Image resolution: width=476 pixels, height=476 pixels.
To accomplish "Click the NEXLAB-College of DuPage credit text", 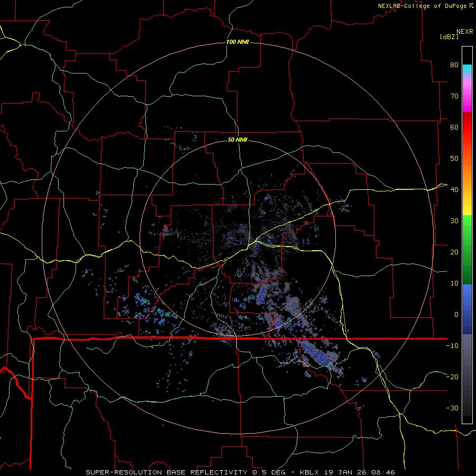I will 422,6.
